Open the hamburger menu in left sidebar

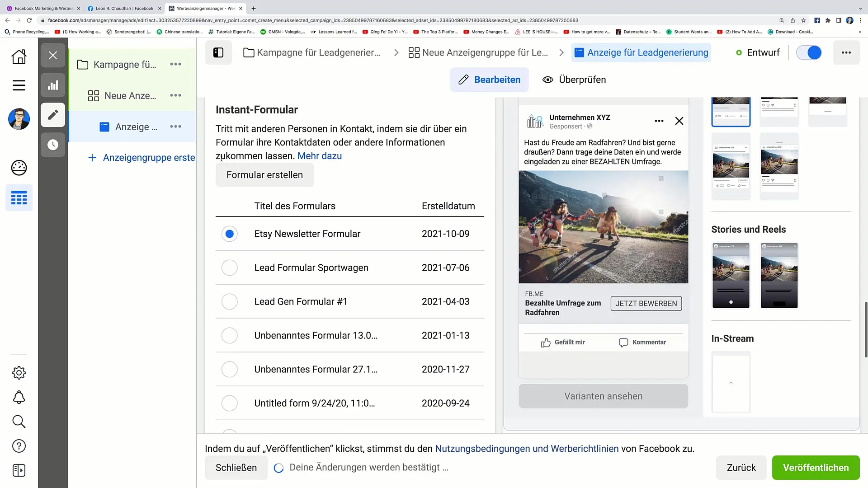19,85
